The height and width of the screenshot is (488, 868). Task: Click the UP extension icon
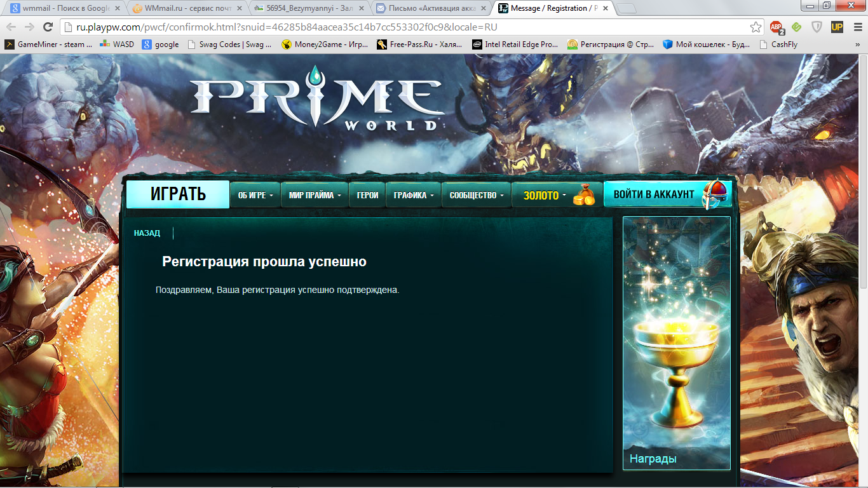[837, 27]
